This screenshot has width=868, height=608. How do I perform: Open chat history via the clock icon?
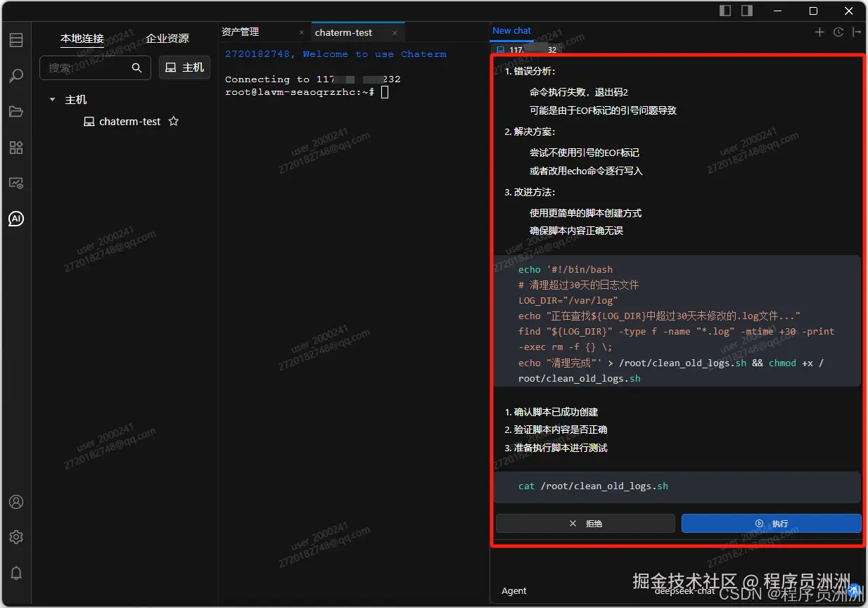click(838, 32)
